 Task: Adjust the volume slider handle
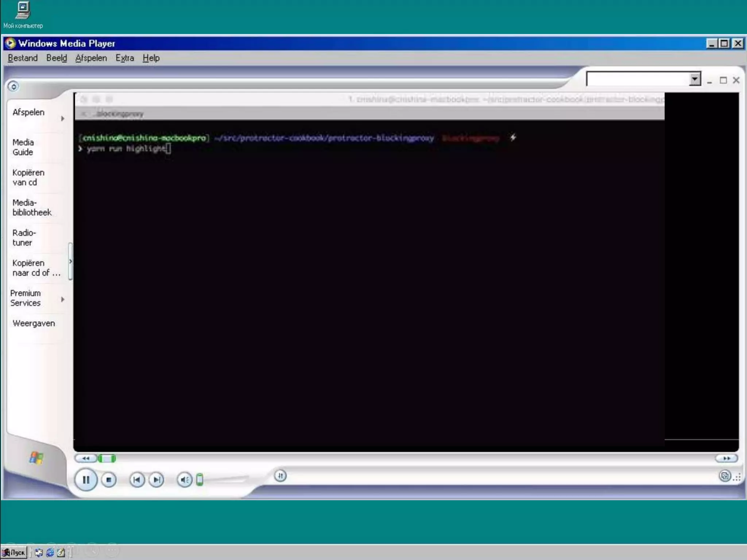pyautogui.click(x=200, y=479)
